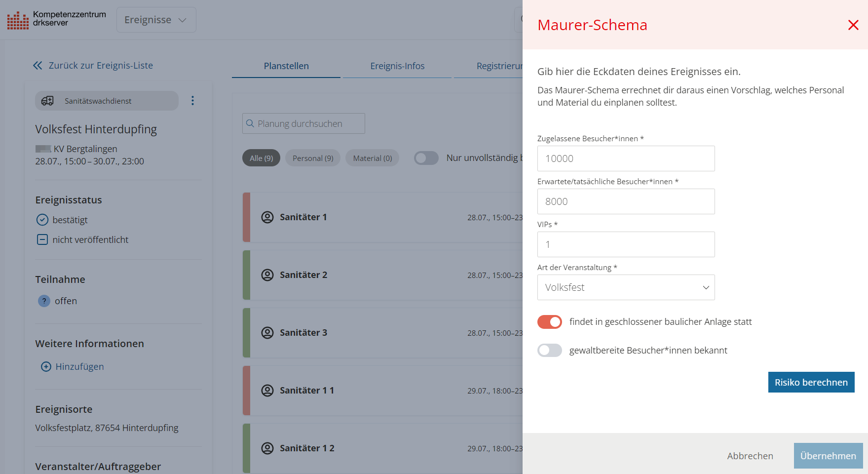Screen dimensions: 868x474
Task: Click the plus icon next to Hinzufügen
Action: (x=46, y=366)
